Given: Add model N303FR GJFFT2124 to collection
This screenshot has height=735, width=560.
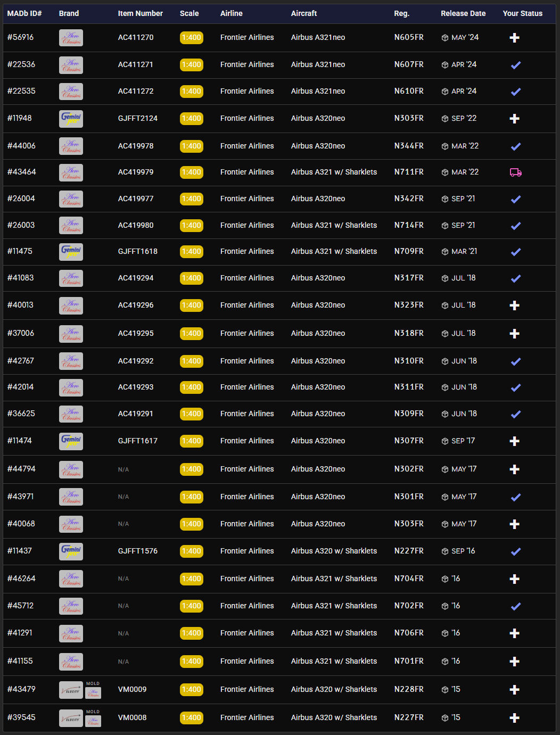Looking at the screenshot, I should pyautogui.click(x=514, y=119).
